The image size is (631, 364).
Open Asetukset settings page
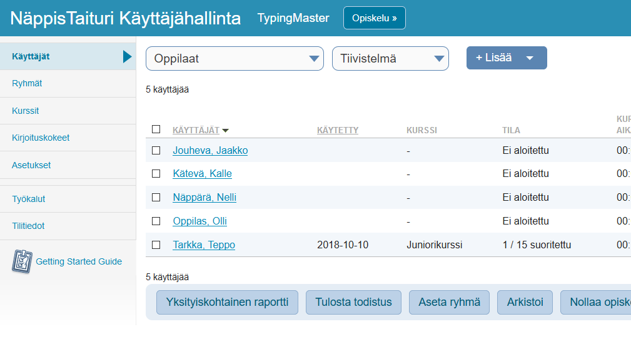click(68, 165)
